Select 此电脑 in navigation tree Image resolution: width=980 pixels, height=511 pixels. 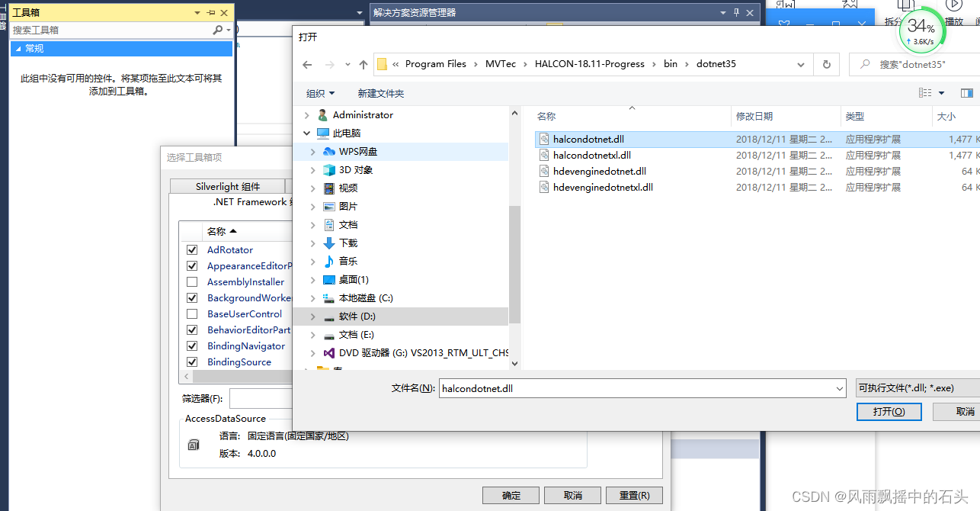[347, 133]
